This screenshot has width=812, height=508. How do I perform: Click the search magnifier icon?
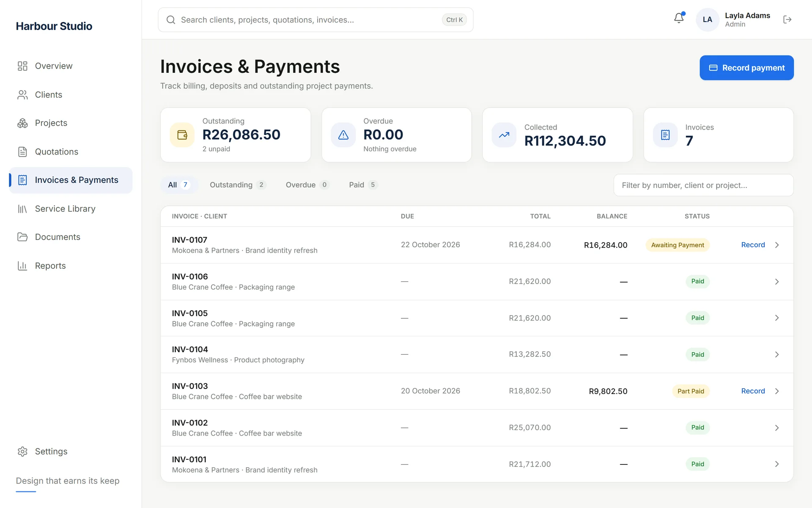click(x=171, y=20)
